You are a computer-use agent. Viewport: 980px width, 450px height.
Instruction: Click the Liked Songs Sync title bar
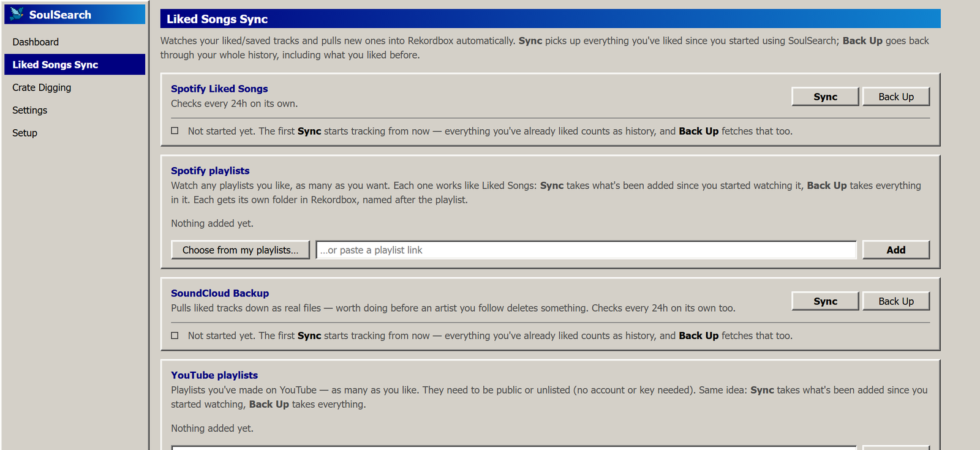point(550,19)
